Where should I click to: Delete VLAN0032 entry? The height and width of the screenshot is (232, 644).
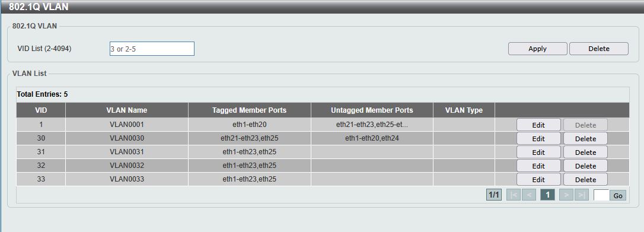click(x=586, y=166)
